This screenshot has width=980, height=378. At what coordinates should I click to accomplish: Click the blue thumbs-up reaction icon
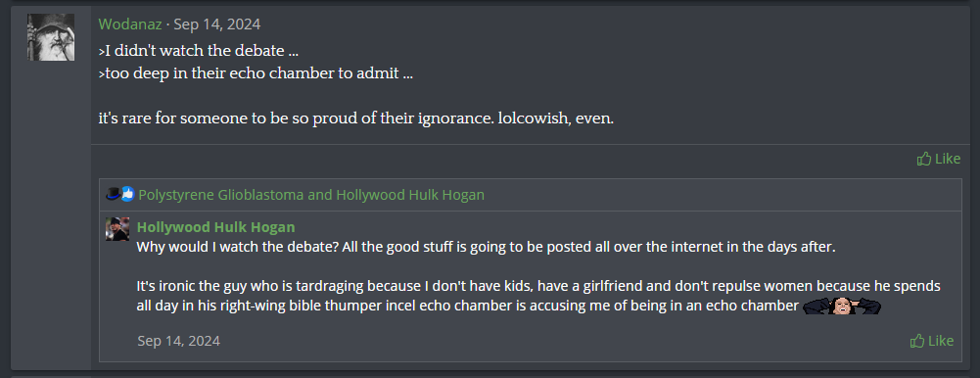coord(127,194)
